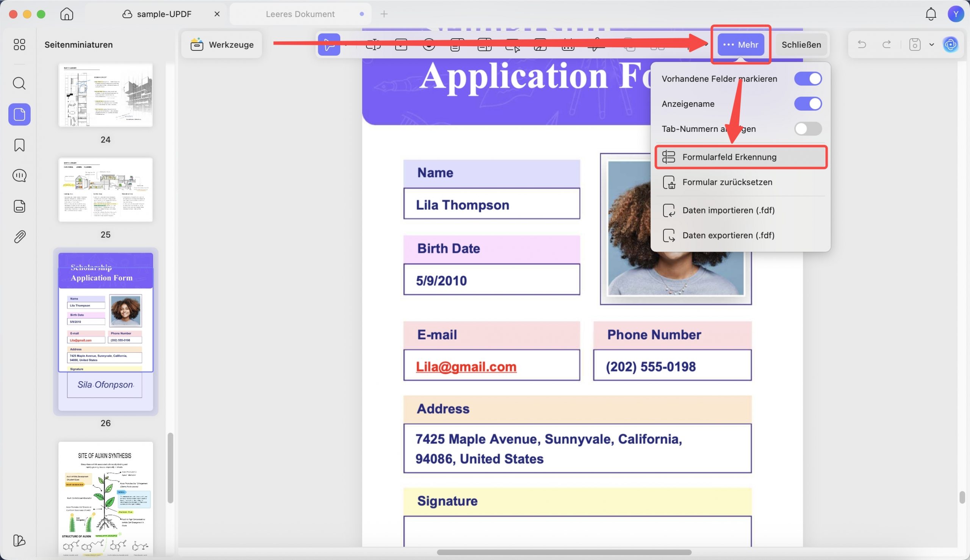970x560 pixels.
Task: Select the signature field tool
Action: (596, 45)
